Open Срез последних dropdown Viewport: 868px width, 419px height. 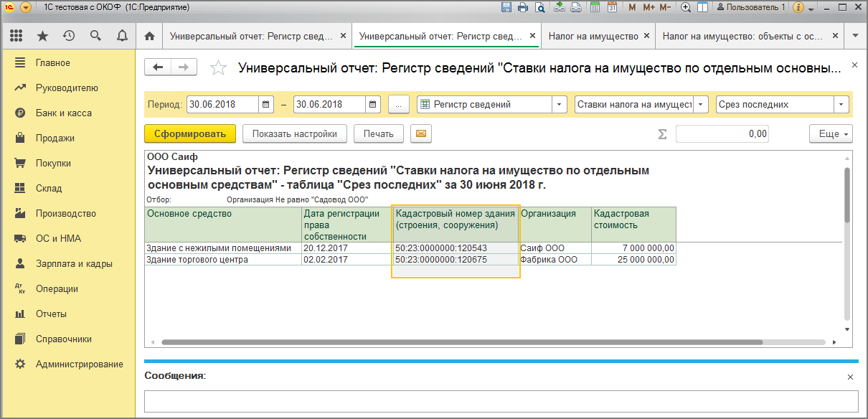click(x=842, y=105)
